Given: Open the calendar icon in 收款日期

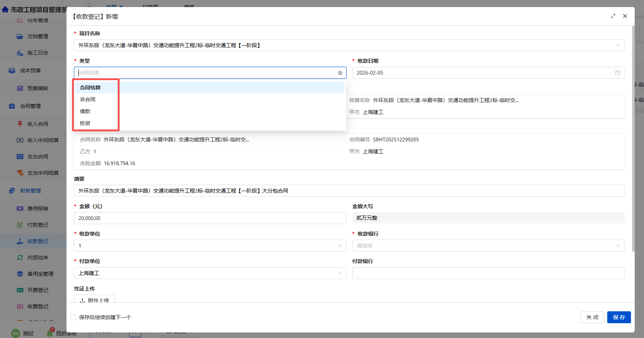Looking at the screenshot, I should point(617,73).
